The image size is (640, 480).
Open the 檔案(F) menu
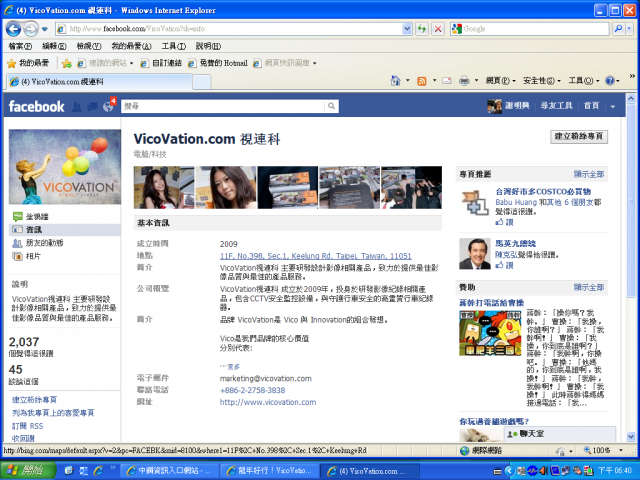tap(20, 46)
